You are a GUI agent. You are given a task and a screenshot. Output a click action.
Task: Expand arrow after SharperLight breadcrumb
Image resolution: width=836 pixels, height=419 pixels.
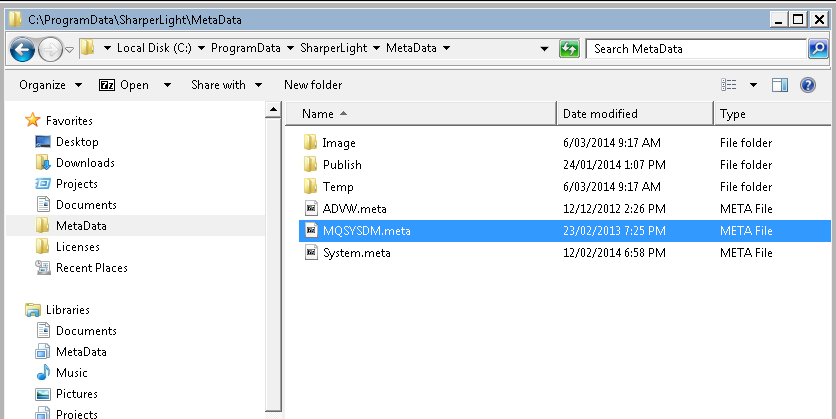tap(376, 49)
